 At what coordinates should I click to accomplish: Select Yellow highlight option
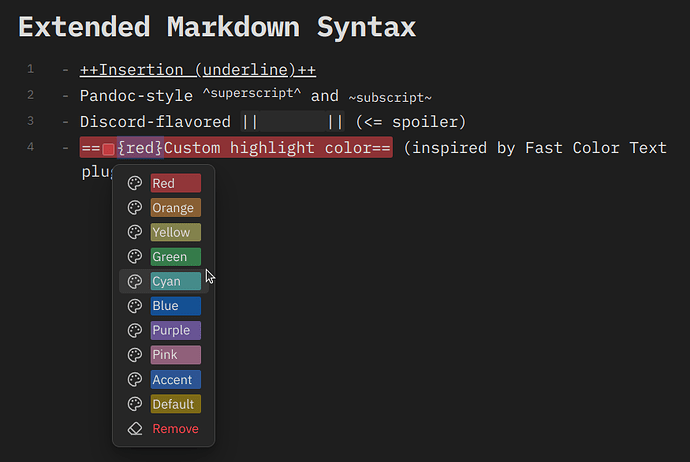[x=176, y=232]
